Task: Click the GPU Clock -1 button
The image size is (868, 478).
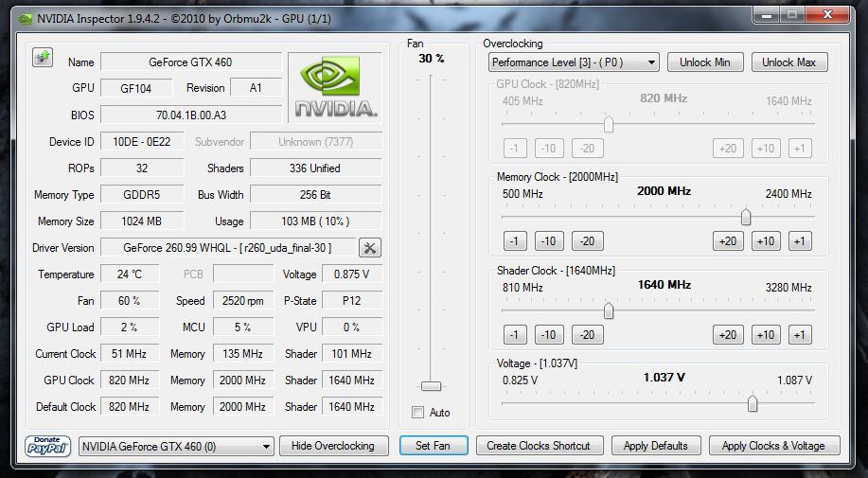Action: click(x=515, y=149)
